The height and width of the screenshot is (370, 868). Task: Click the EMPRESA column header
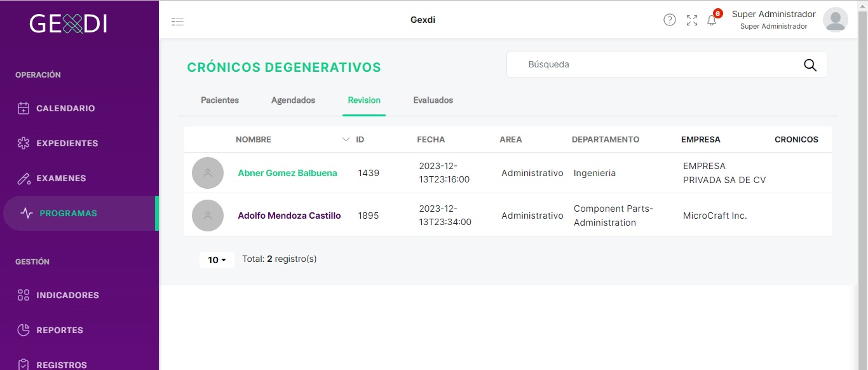click(701, 139)
